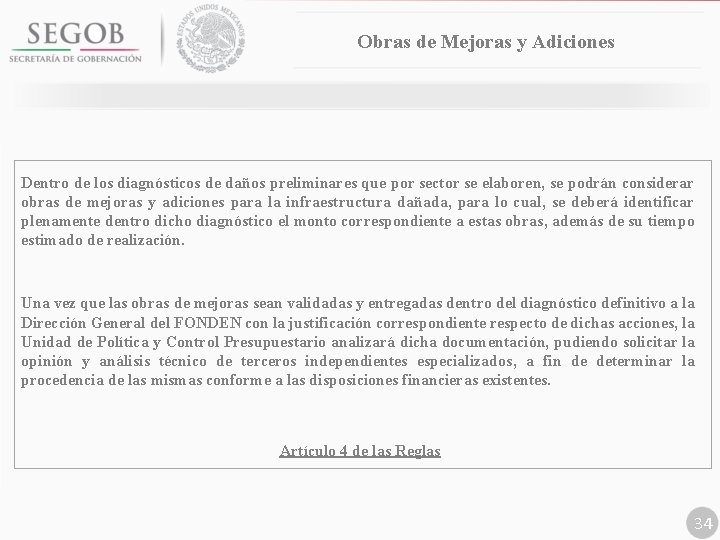
Task: Click the "SECRETARÍA DE GOBERNACIÓN" caption
Action: coord(75,59)
